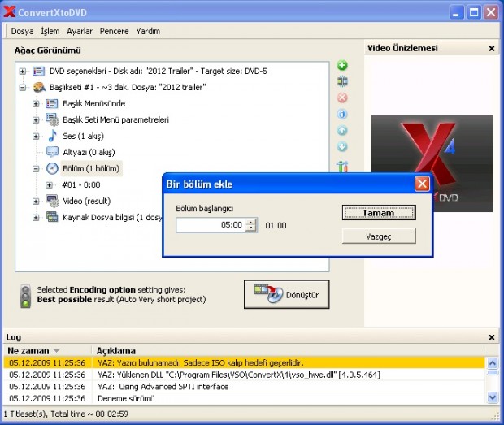Open the Pencere menu
Screen dimensions: 504x425
pos(114,31)
